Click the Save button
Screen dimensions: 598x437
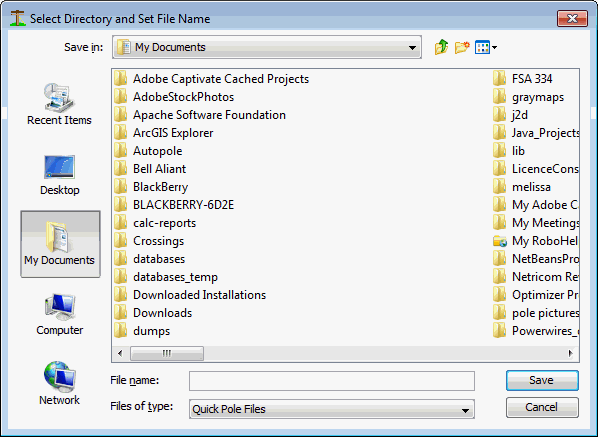click(542, 380)
